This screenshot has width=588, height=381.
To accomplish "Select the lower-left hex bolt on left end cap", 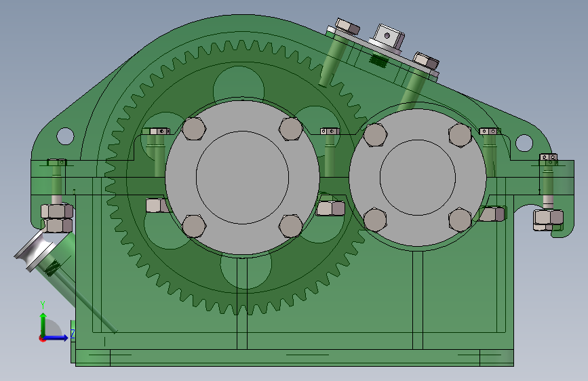I will click(194, 226).
